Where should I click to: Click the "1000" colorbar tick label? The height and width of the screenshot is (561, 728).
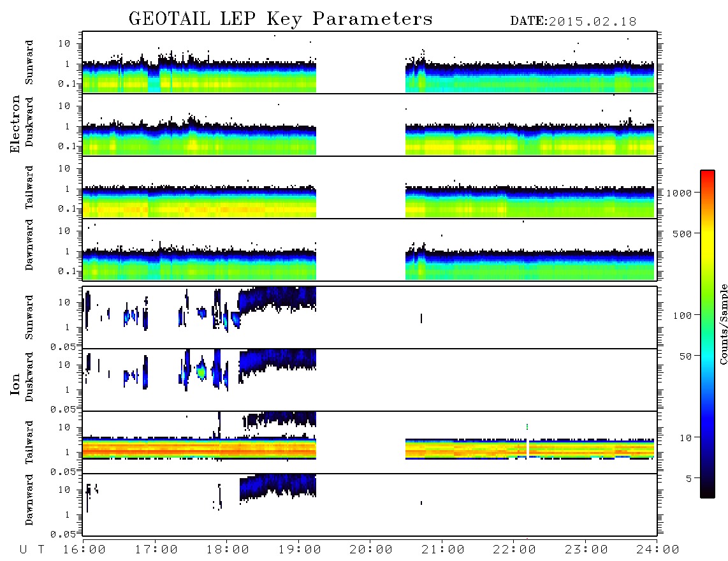pos(679,193)
